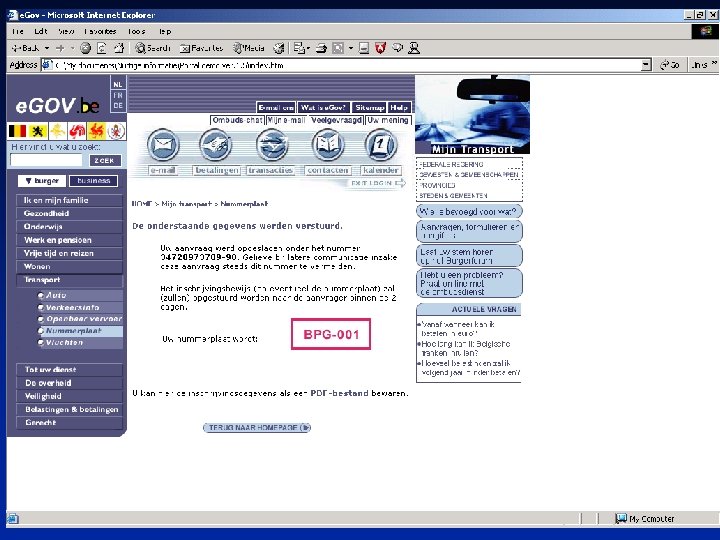This screenshot has width=720, height=540.
Task: Click the Stop loading icon
Action: pos(85,48)
